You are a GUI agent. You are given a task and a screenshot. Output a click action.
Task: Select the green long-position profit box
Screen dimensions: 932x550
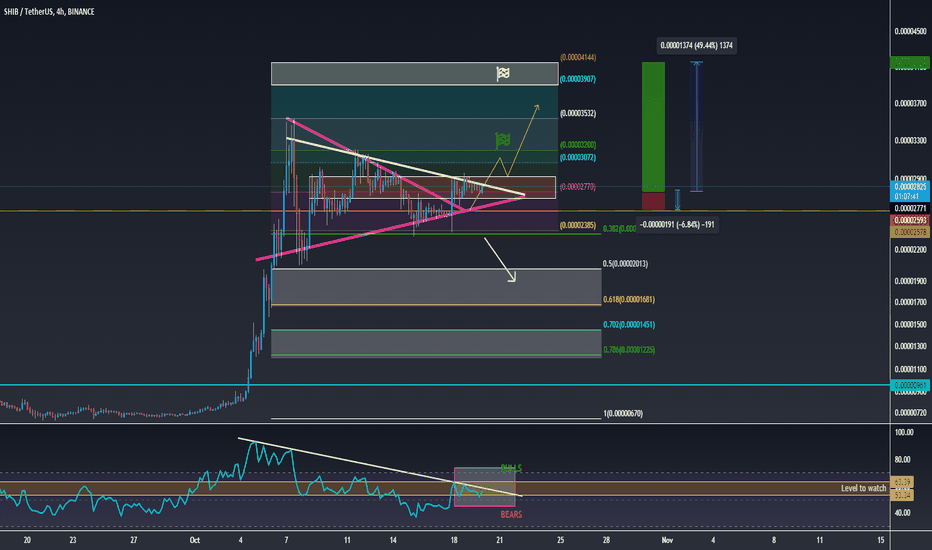click(x=653, y=127)
